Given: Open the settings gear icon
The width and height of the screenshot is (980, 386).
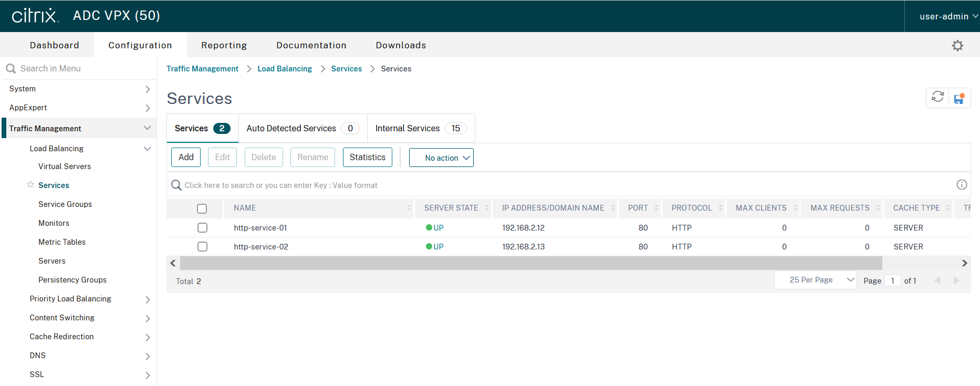Looking at the screenshot, I should [957, 46].
